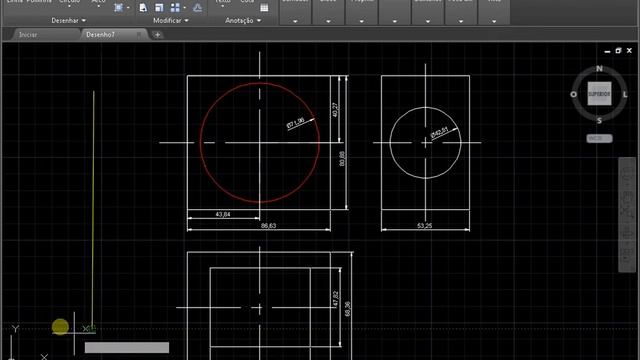Open the array tool flyout arrow
640x360 pixels.
coord(184,8)
